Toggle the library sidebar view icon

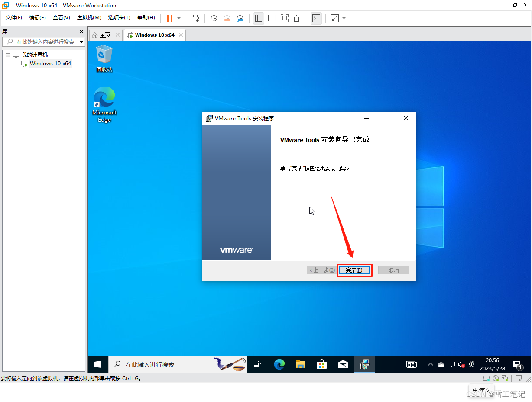259,18
